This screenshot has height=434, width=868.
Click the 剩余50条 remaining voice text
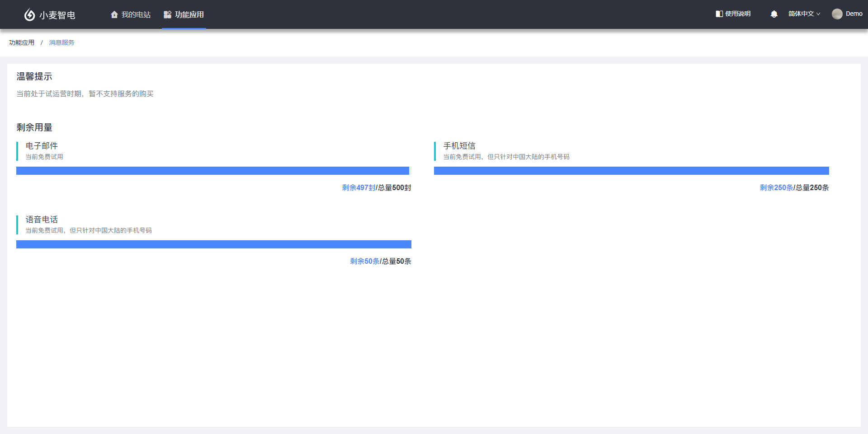point(364,261)
